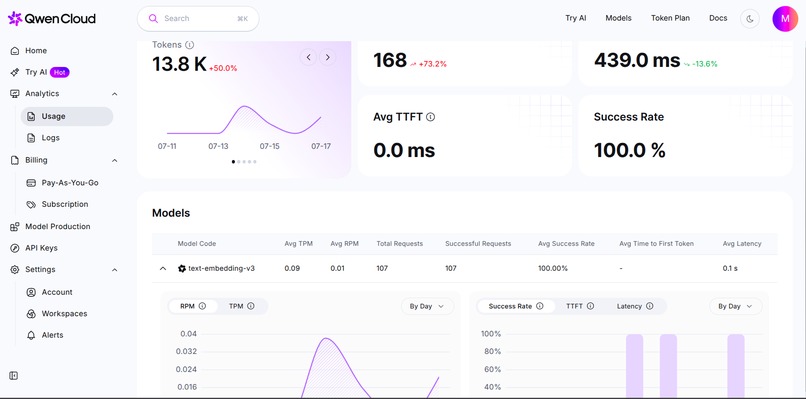Focus the Search input field
This screenshot has height=399, width=806.
click(198, 19)
